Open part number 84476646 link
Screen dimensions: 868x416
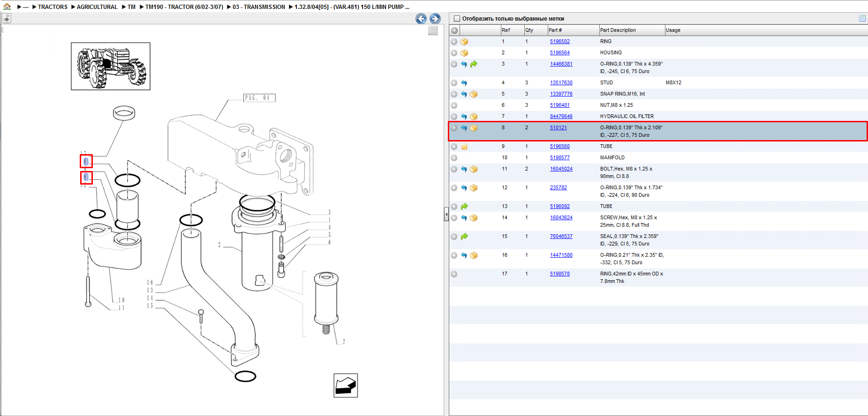click(x=561, y=116)
